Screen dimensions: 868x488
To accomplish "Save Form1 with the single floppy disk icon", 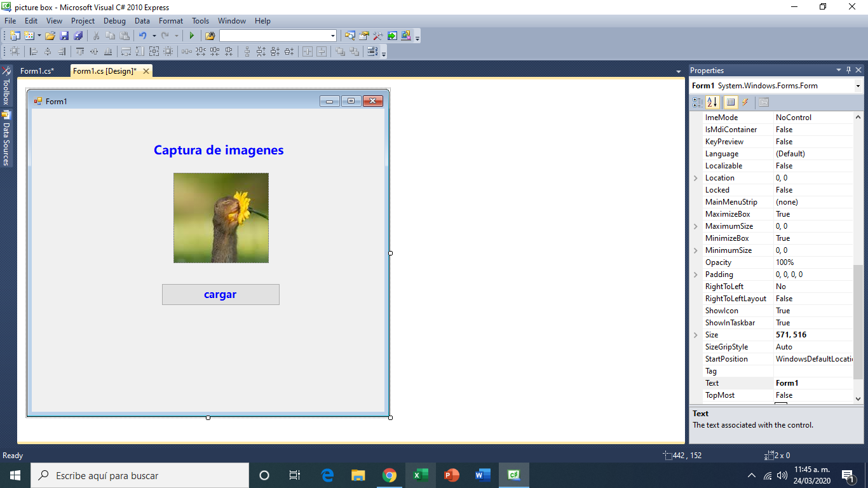I will [x=64, y=36].
